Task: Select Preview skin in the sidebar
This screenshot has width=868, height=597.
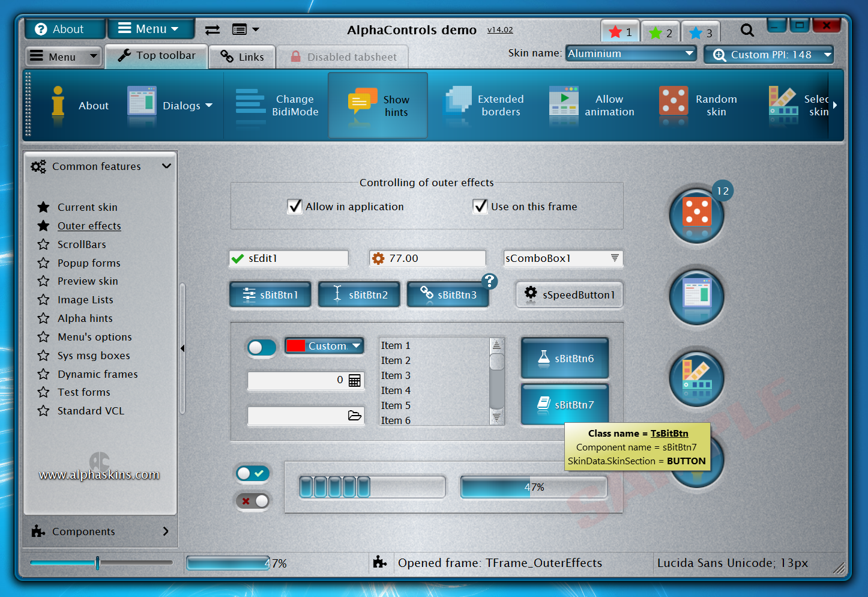Action: 88,281
